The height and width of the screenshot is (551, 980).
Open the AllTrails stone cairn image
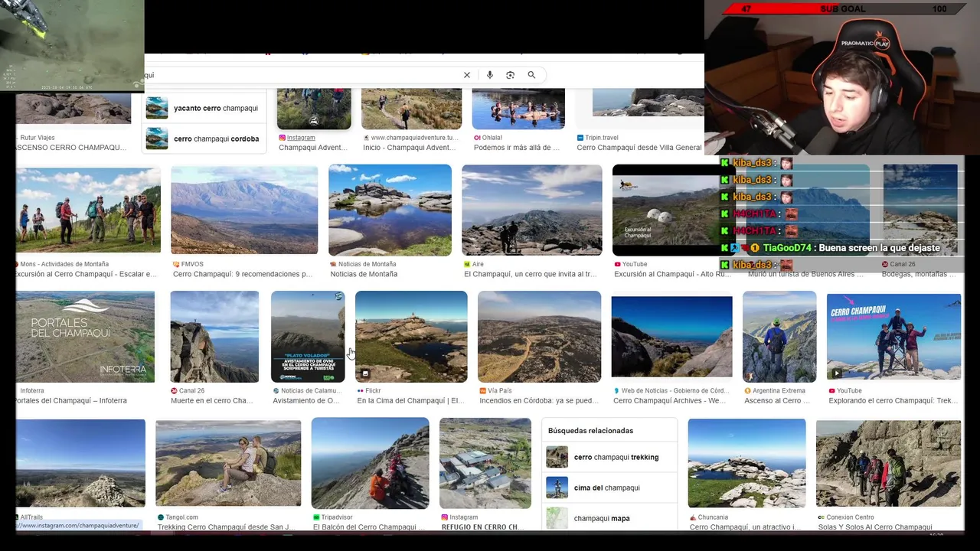[80, 463]
